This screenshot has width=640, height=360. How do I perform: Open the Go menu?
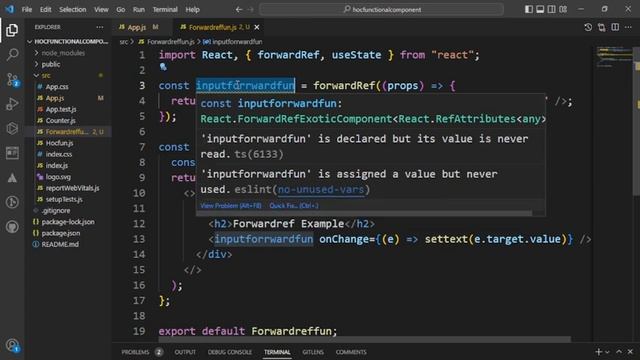[x=121, y=9]
